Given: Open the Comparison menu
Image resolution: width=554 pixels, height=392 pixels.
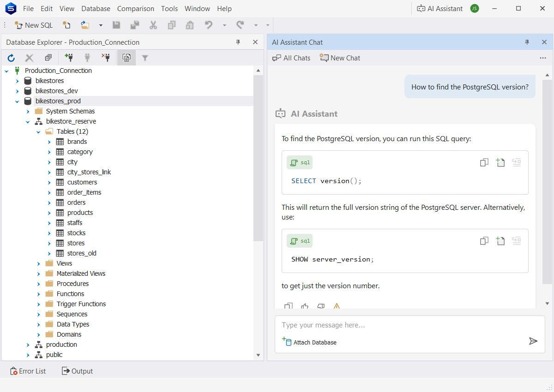Looking at the screenshot, I should click(x=136, y=9).
